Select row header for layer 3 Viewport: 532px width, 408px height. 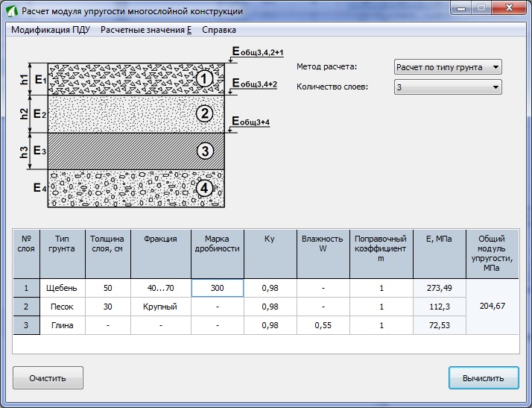[27, 325]
